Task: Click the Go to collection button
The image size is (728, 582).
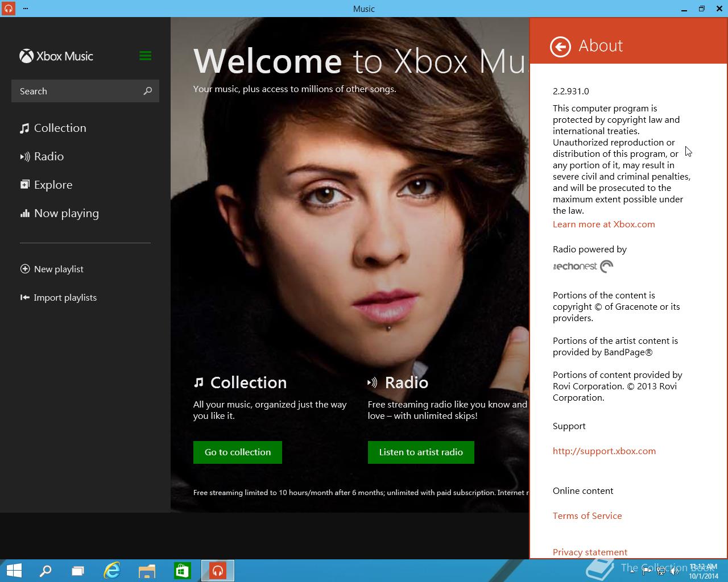Action: (x=238, y=452)
